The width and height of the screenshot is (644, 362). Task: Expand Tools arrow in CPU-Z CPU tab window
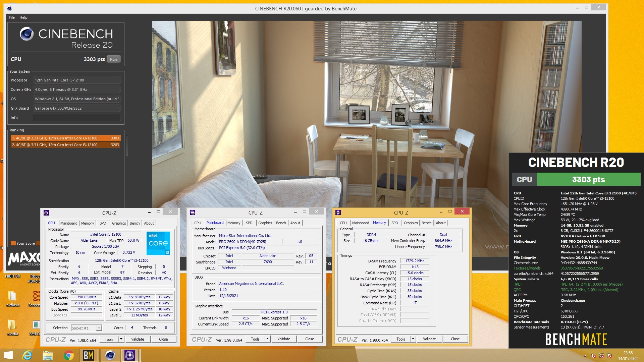[x=121, y=339]
